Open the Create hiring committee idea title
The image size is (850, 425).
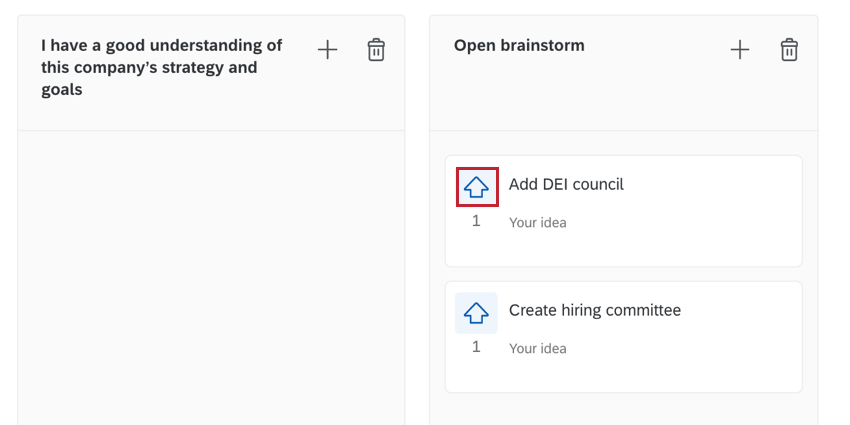point(594,310)
